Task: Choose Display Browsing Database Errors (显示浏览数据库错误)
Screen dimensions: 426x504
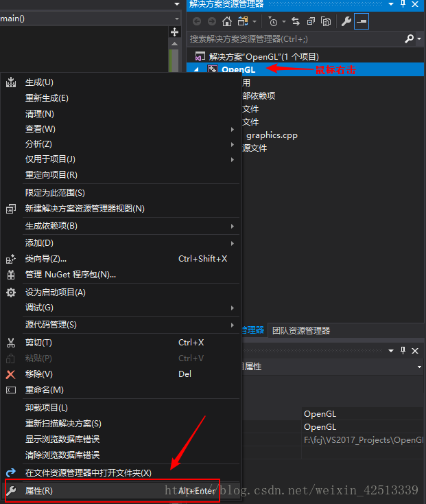Action: pos(121,439)
